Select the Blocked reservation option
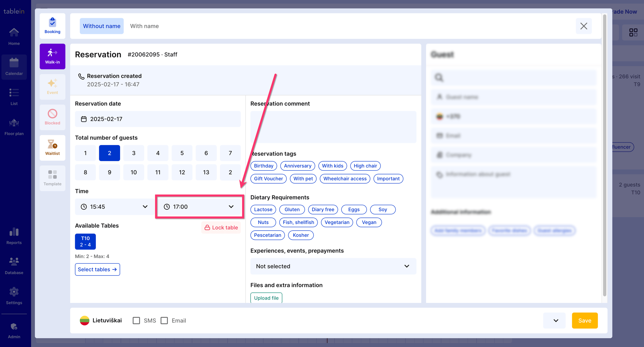 point(52,117)
